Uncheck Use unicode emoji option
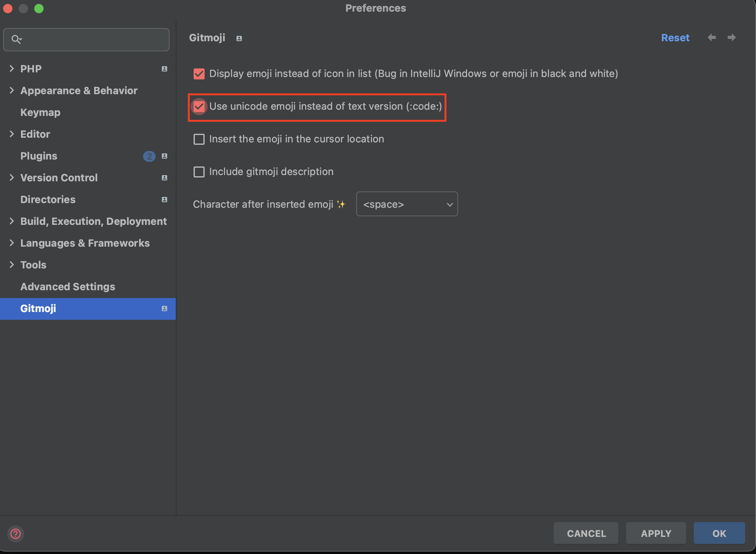Image resolution: width=756 pixels, height=554 pixels. [x=199, y=106]
